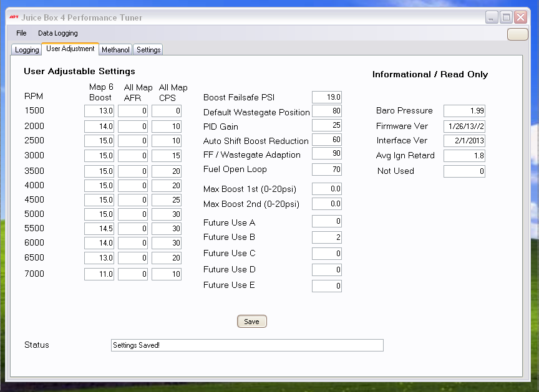
Task: Click the All Map AFR field at 3000 RPM
Action: click(133, 156)
